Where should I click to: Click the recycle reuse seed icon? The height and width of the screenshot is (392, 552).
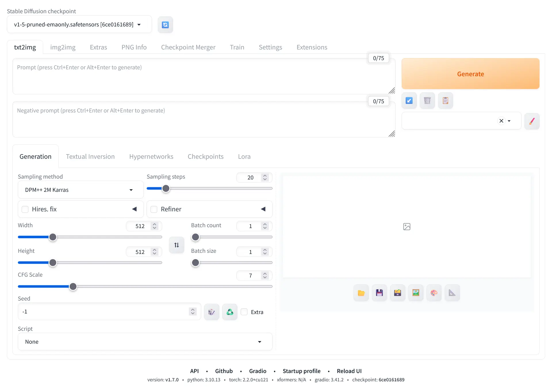tap(230, 312)
